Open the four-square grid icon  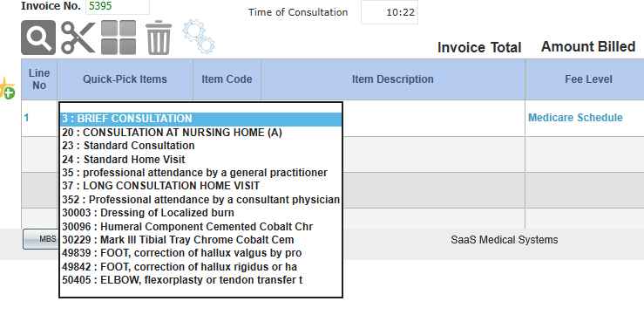[119, 38]
